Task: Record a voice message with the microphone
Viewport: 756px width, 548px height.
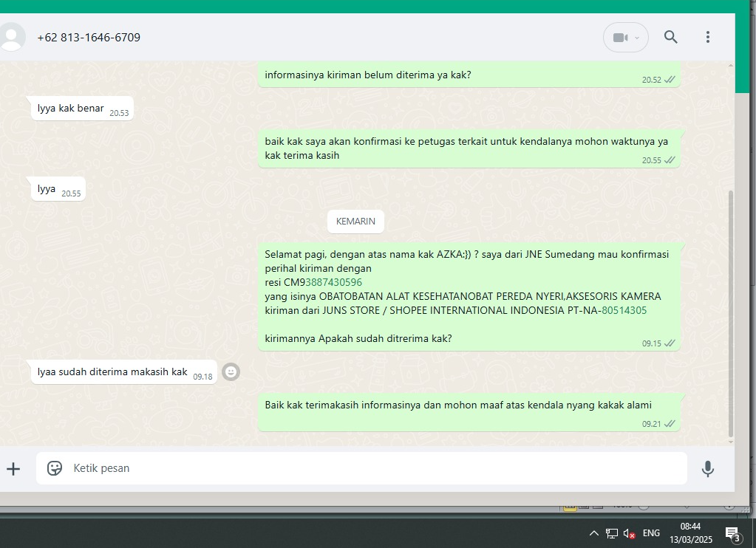Action: (x=707, y=468)
